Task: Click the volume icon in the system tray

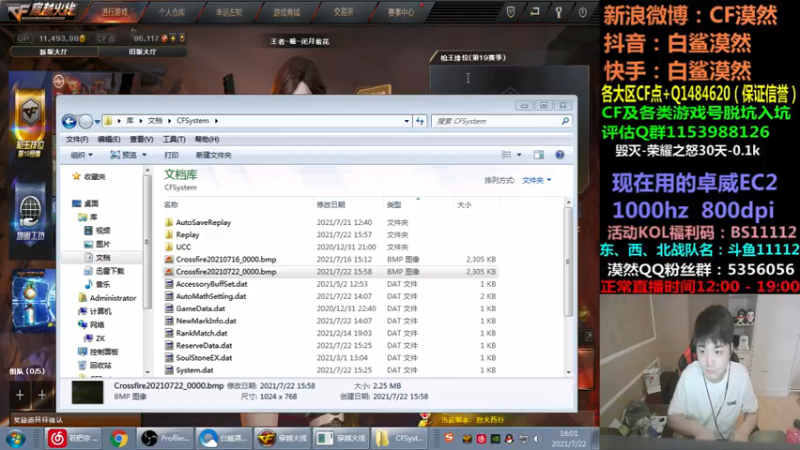Action: coord(537,438)
